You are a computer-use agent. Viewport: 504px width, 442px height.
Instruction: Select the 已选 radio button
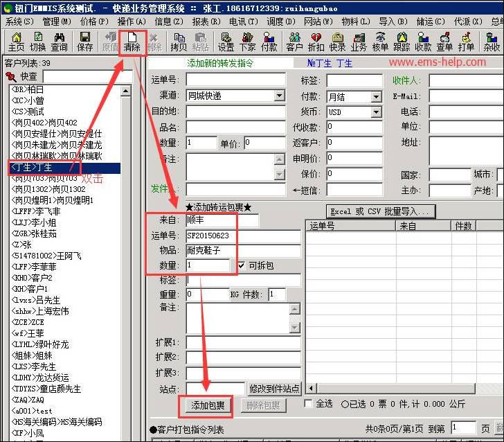click(x=345, y=405)
